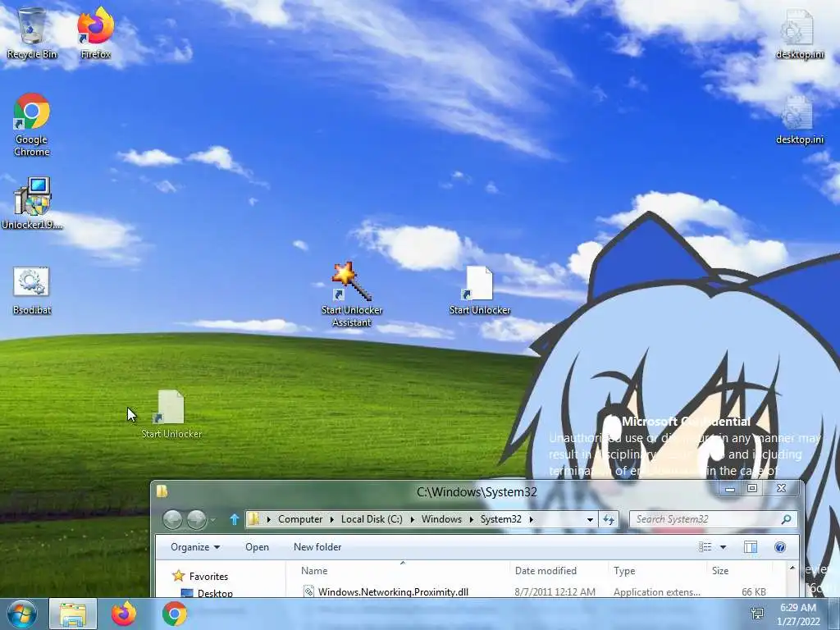
Task: Click the folder icon in Explorer title bar
Action: point(162,491)
